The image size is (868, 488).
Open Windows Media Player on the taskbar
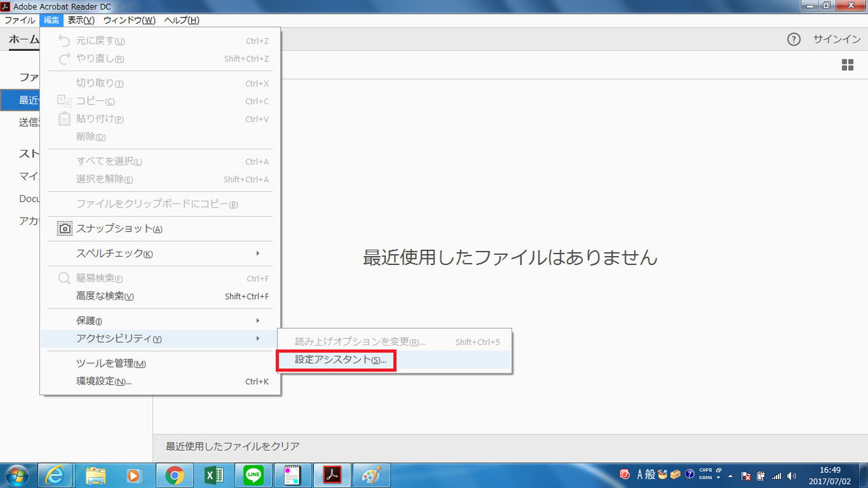click(x=134, y=476)
